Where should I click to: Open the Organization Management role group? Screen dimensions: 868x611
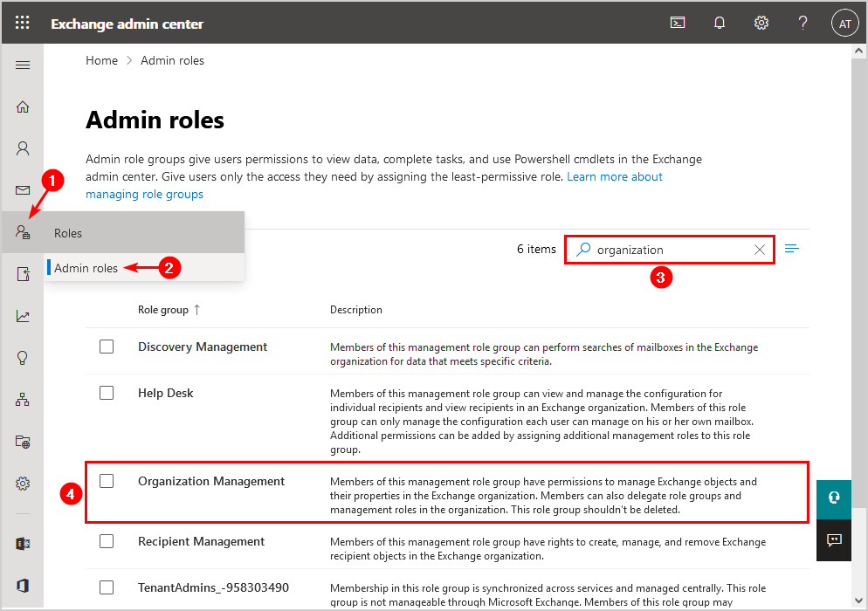click(211, 481)
